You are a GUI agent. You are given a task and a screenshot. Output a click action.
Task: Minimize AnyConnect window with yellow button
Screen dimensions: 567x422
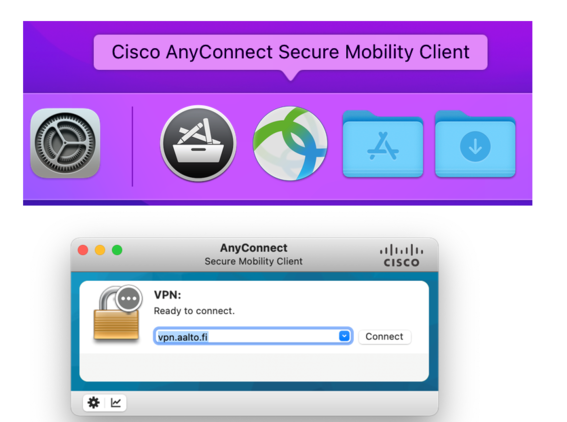(x=100, y=250)
